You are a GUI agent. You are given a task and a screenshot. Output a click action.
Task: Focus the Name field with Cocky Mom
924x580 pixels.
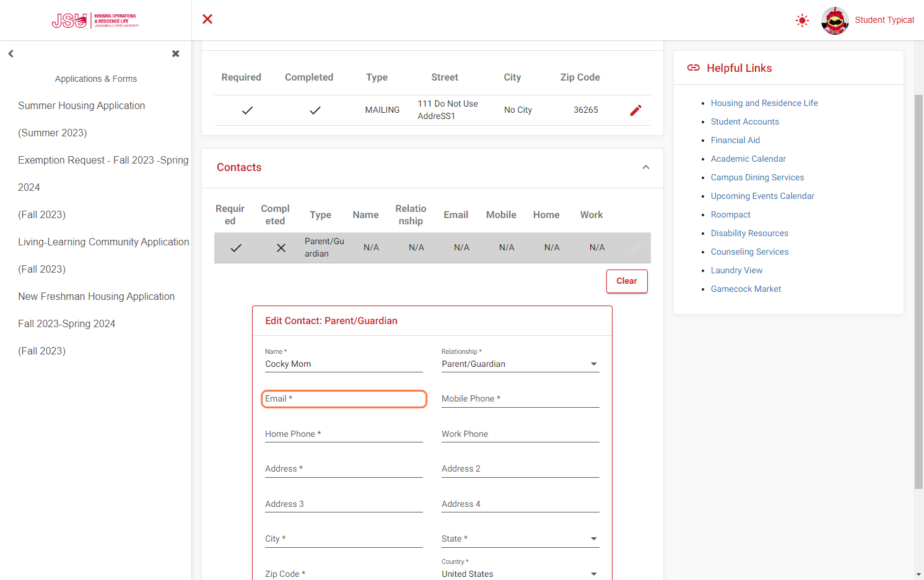point(344,364)
